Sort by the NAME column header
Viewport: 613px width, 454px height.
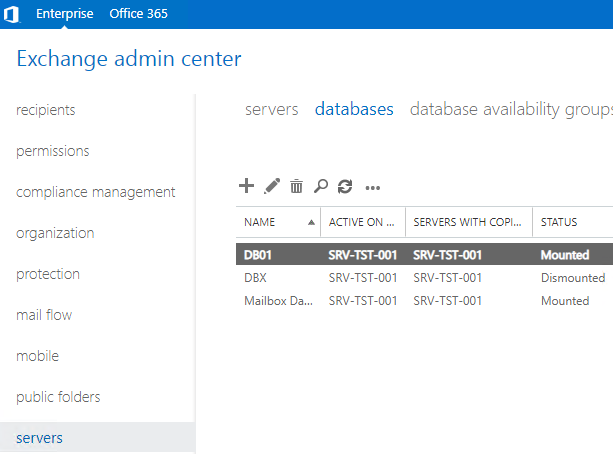[x=260, y=222]
